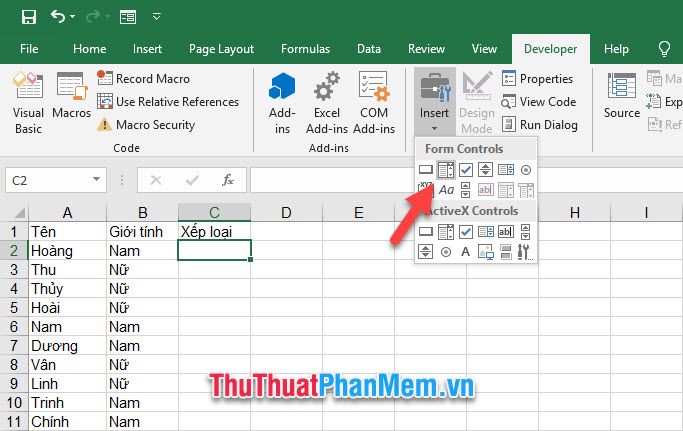
Task: Open Excel Add-ins manager
Action: [327, 103]
